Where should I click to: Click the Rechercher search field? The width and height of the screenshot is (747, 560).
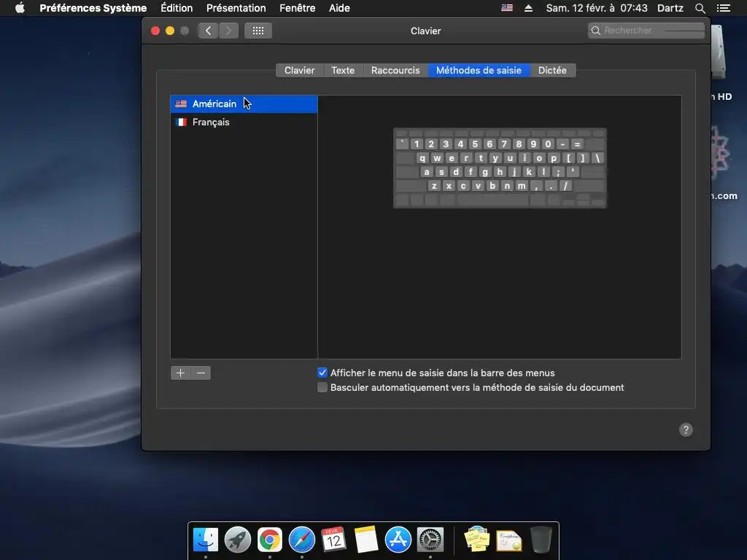pyautogui.click(x=646, y=31)
